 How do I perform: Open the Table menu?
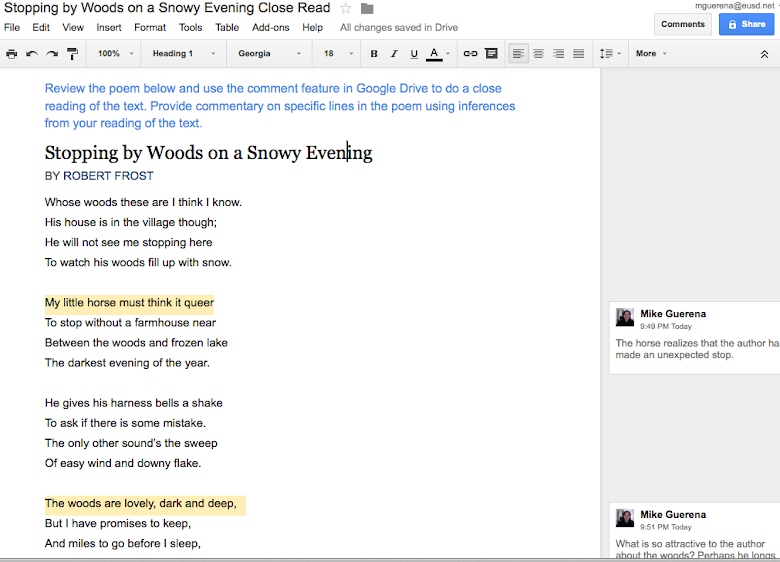[x=227, y=28]
